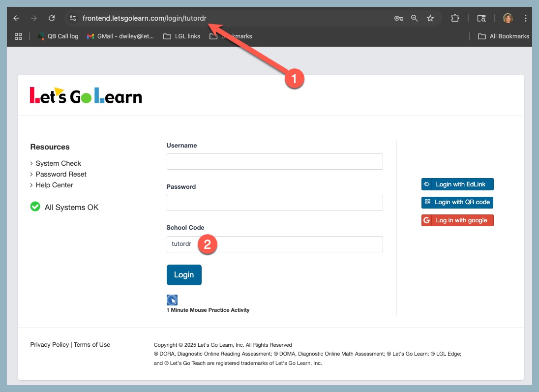
Task: Click the browser back arrow
Action: click(16, 18)
